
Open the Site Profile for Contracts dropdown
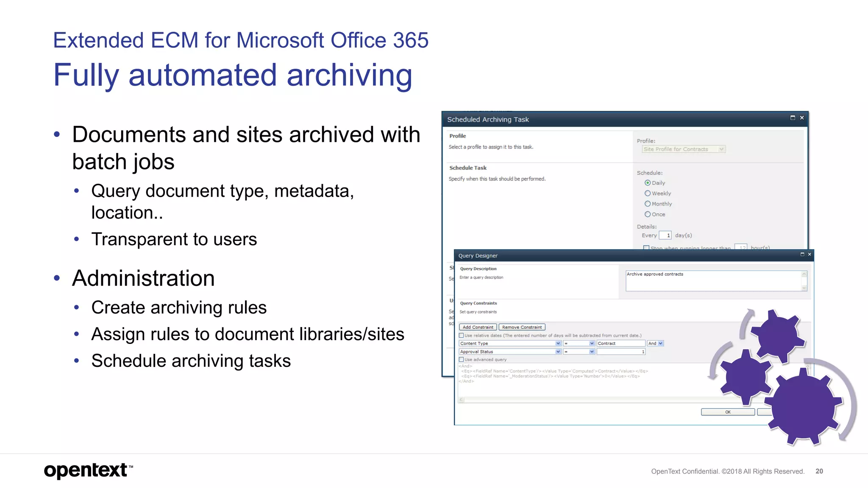[721, 149]
